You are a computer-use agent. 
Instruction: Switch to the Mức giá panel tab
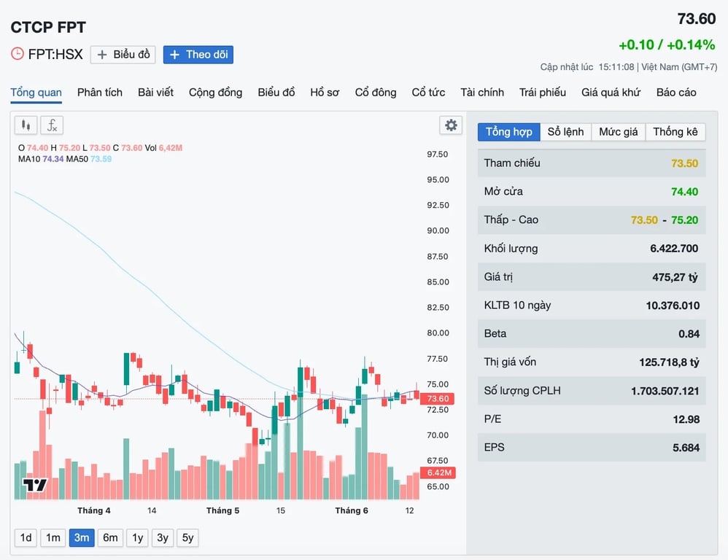point(619,132)
